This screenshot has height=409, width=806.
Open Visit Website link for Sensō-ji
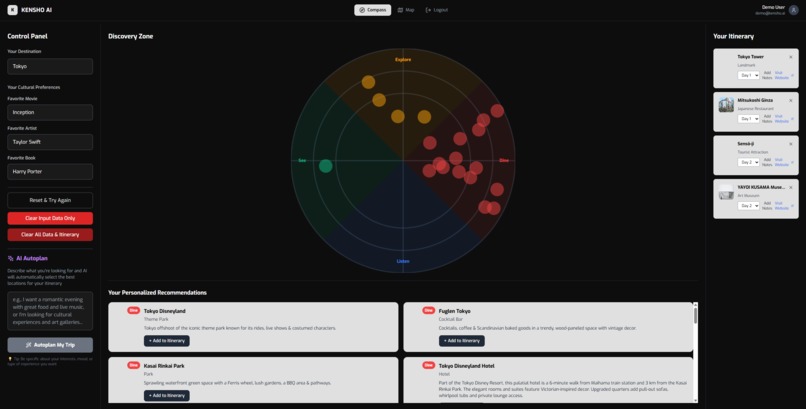coord(782,162)
